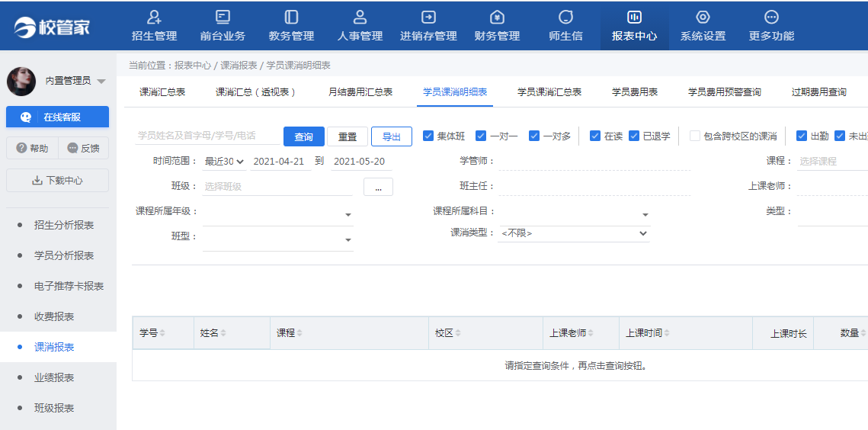
Task: Open 在线客服 online support
Action: 58,117
